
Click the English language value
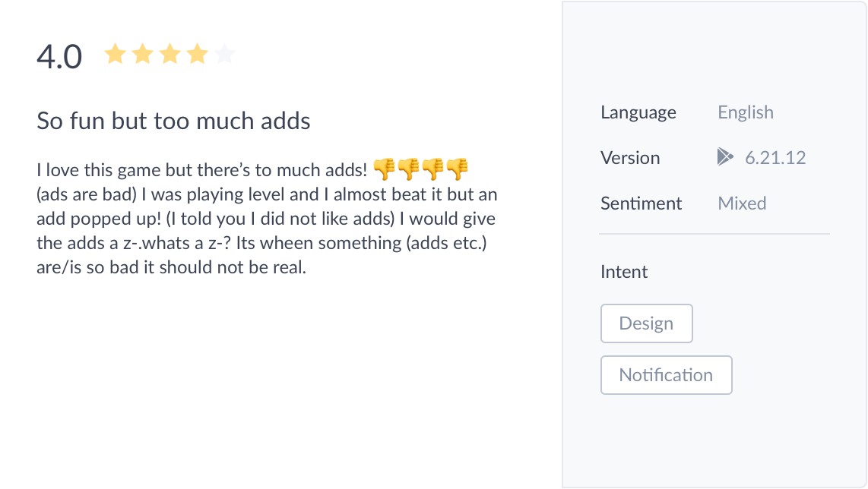click(x=745, y=112)
